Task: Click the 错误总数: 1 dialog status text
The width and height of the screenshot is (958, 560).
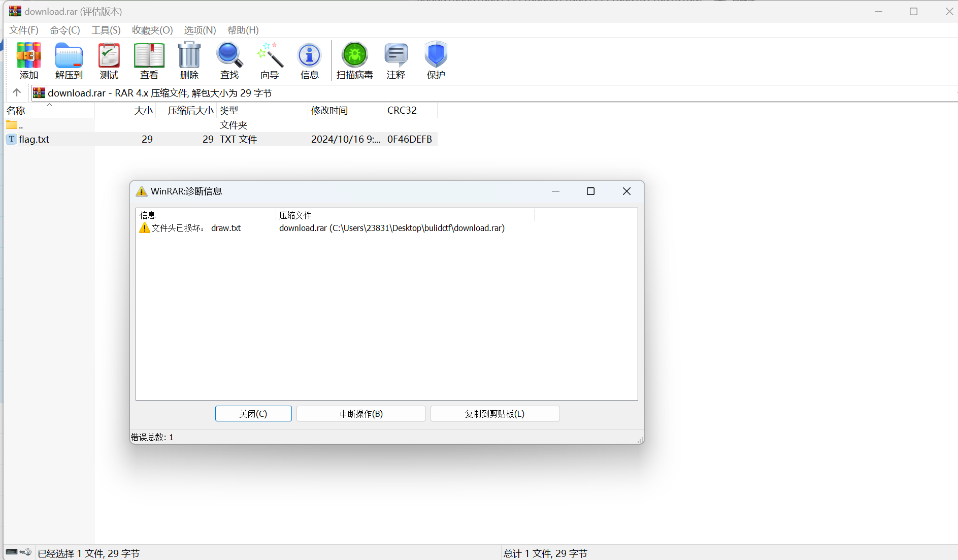Action: pos(152,437)
